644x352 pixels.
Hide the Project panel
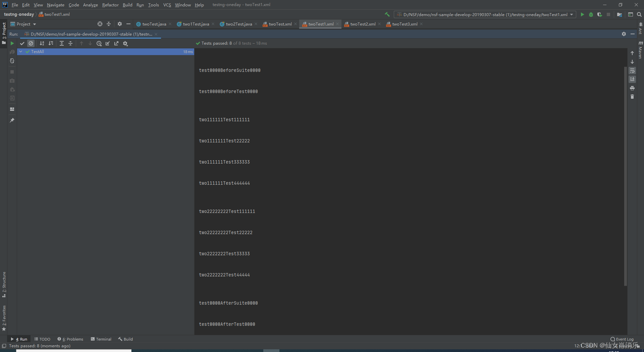point(128,24)
